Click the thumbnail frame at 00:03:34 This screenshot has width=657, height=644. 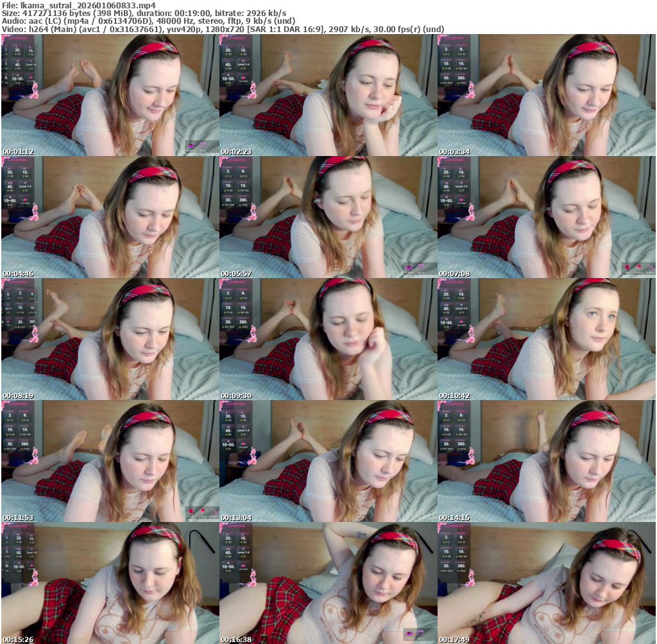pyautogui.click(x=546, y=95)
